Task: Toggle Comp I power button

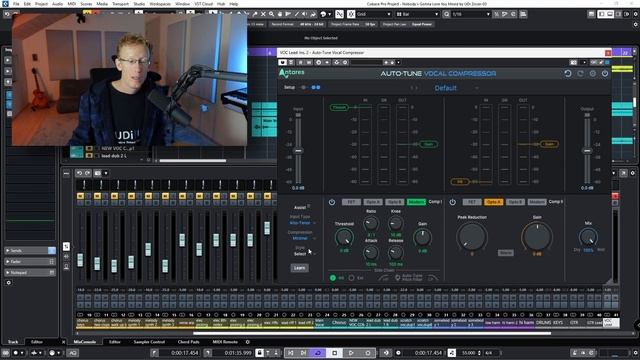Action: (x=332, y=202)
